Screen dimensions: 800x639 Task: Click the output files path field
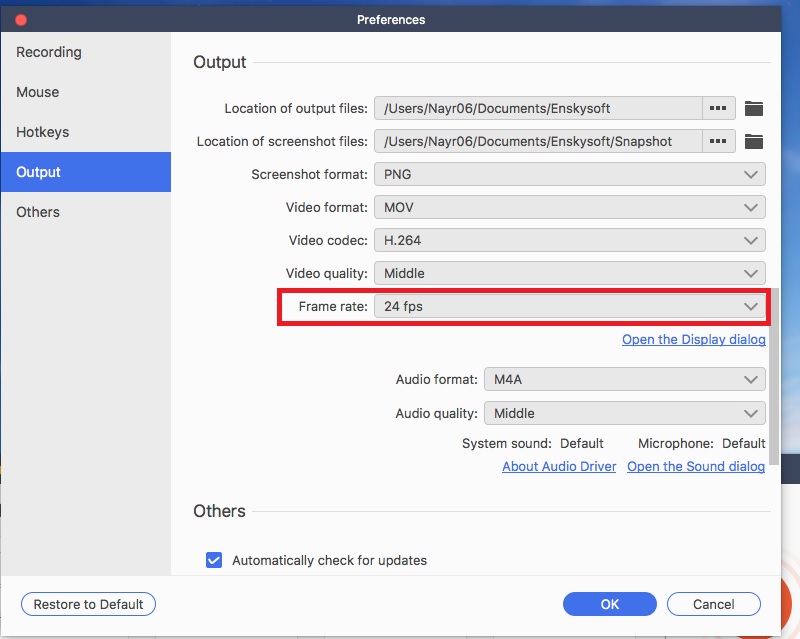(538, 108)
